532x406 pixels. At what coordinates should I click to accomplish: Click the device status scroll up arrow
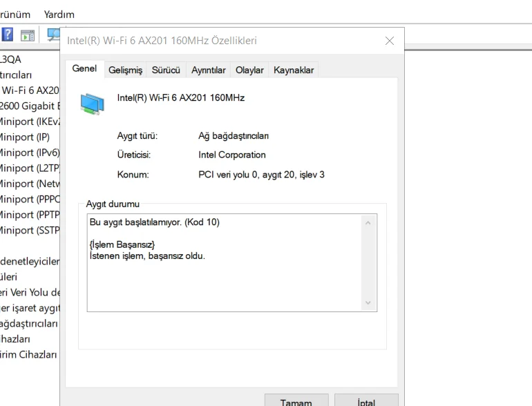368,223
